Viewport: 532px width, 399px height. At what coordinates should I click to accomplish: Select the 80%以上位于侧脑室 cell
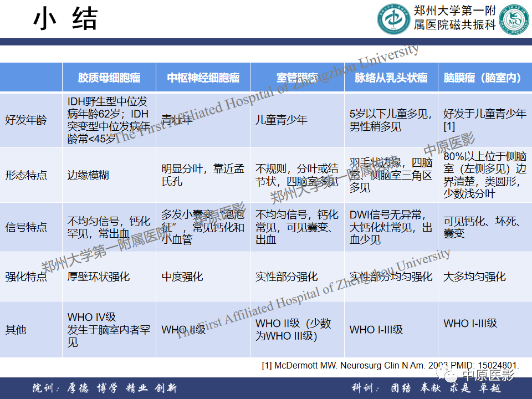point(485,175)
